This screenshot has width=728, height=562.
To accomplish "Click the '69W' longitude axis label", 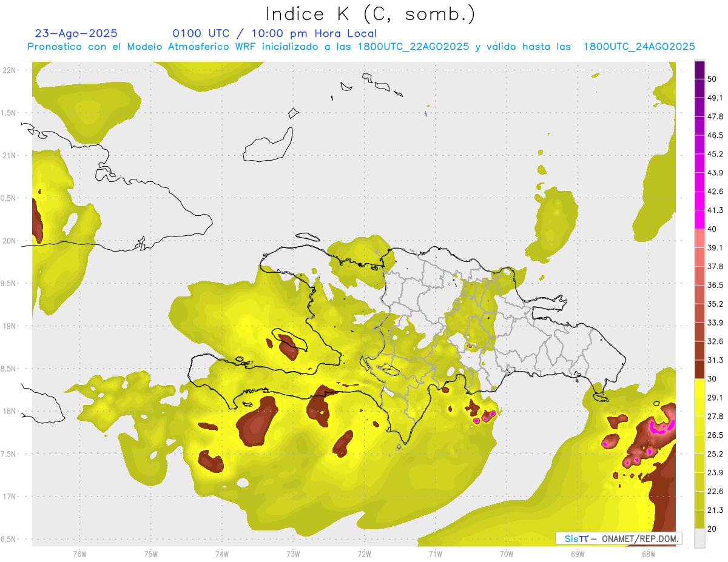I will click(x=578, y=554).
